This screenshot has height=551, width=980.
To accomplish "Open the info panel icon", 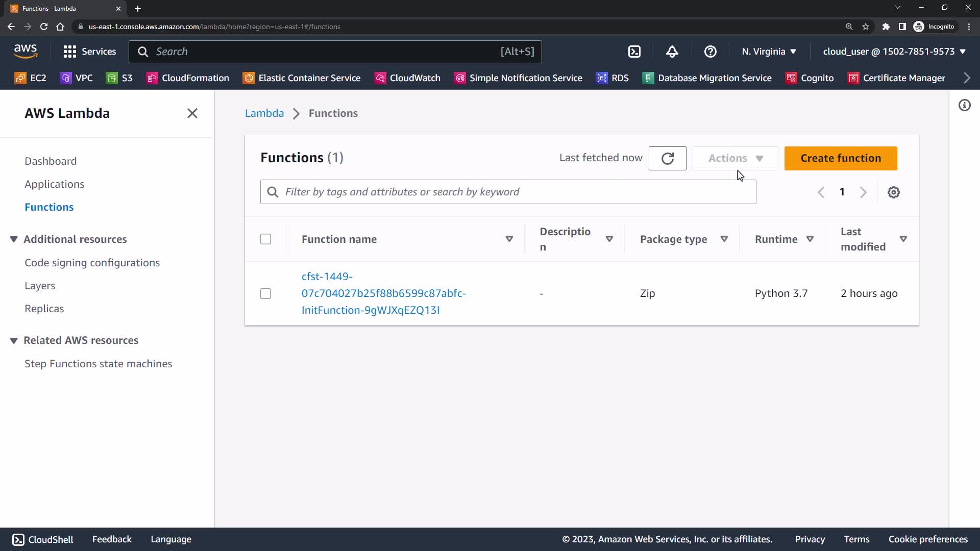I will pos(964,106).
